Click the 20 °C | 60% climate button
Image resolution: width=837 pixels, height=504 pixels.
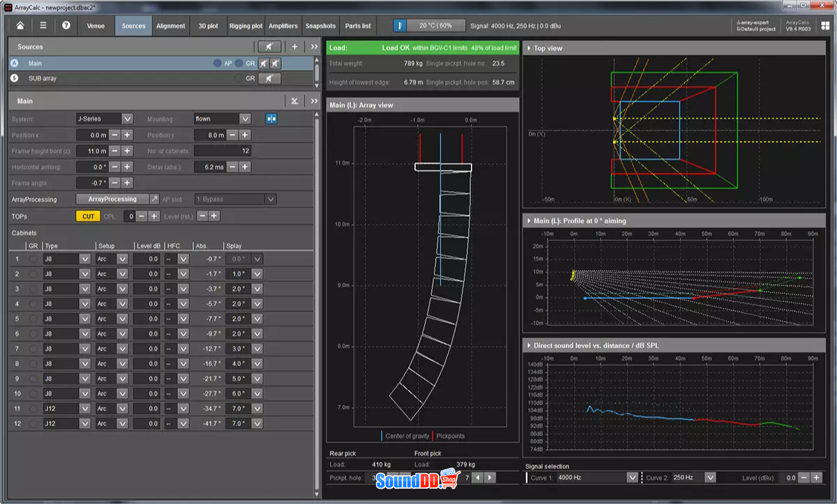[x=436, y=26]
